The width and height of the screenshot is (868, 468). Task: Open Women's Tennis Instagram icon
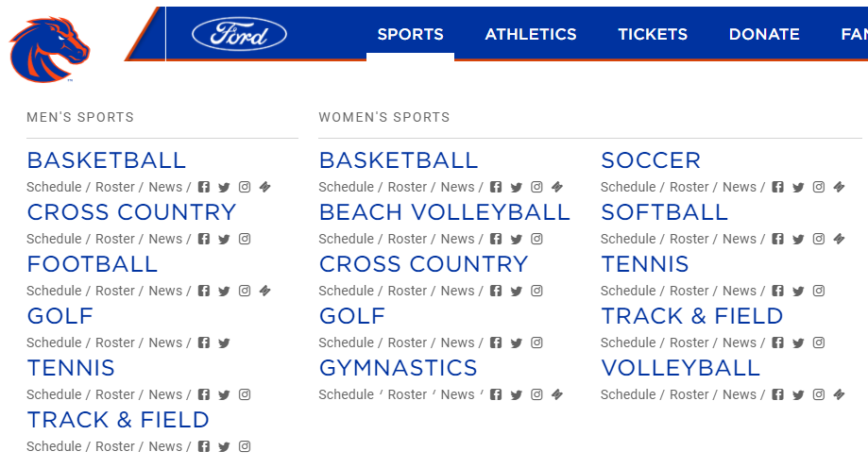pyautogui.click(x=819, y=291)
